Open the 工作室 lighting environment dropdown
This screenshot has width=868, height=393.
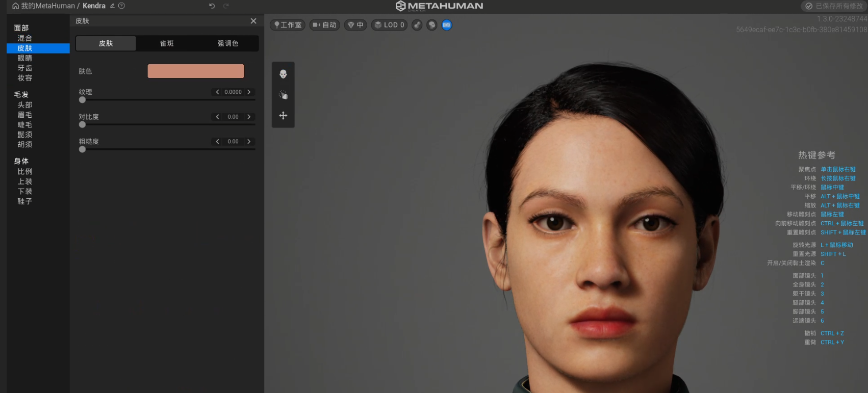[x=288, y=25]
